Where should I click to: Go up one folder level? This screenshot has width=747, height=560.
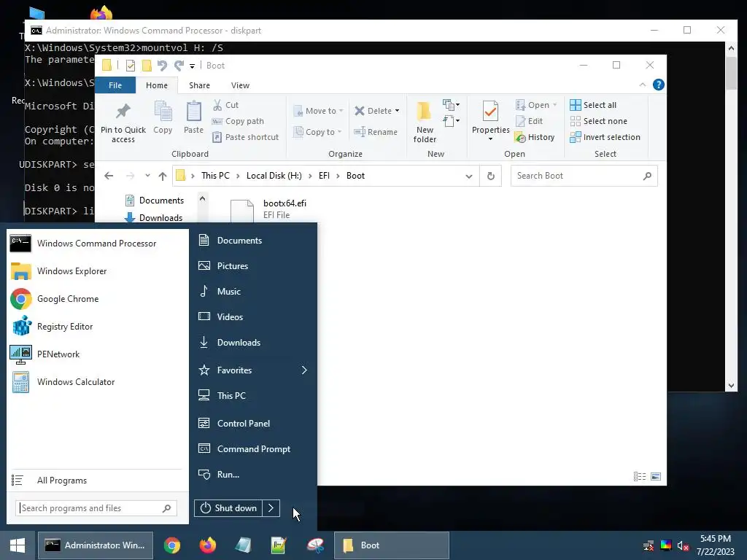[163, 176]
